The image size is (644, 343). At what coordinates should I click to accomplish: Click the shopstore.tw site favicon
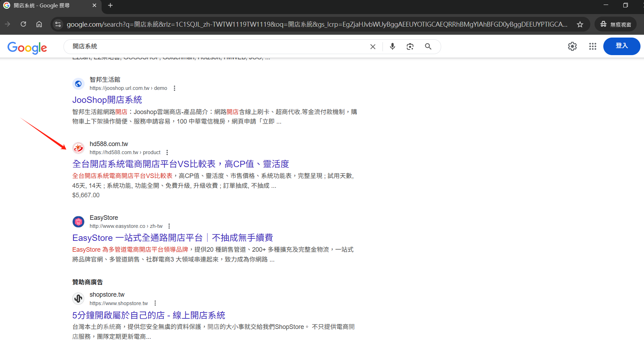78,298
